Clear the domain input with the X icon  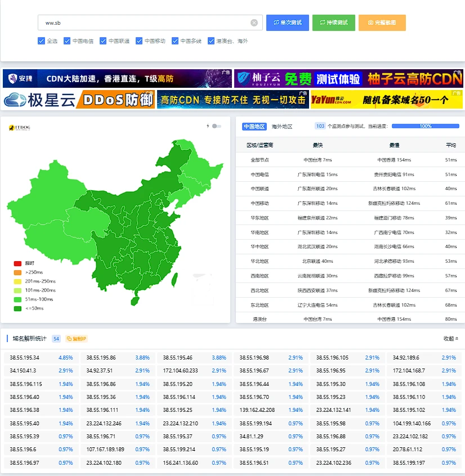click(x=254, y=23)
